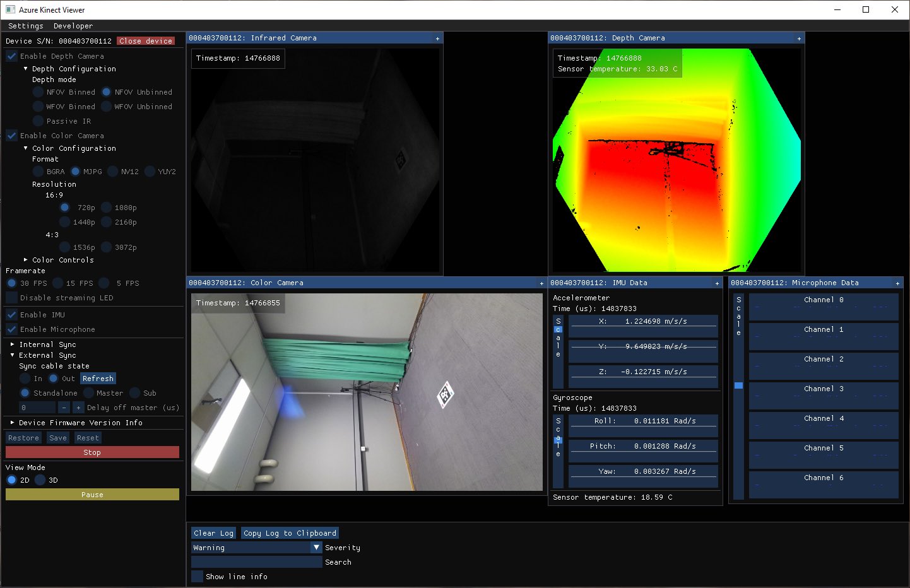Click the Azure Kinect Viewer title bar icon
The height and width of the screenshot is (588, 910).
[x=10, y=9]
